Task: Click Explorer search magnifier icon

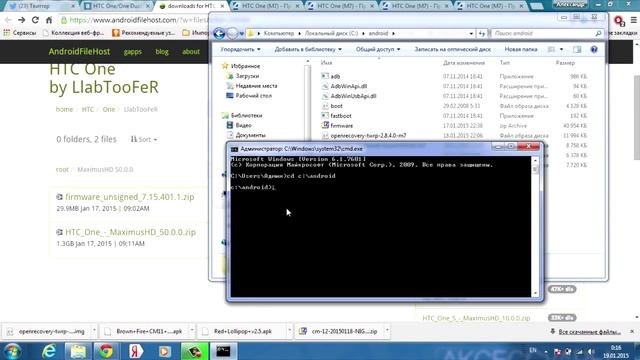Action: pos(598,33)
